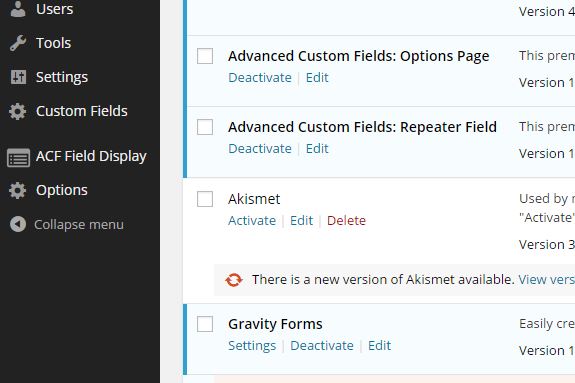Deactivate the Gravity Forms plugin
This screenshot has height=383, width=575.
322,346
